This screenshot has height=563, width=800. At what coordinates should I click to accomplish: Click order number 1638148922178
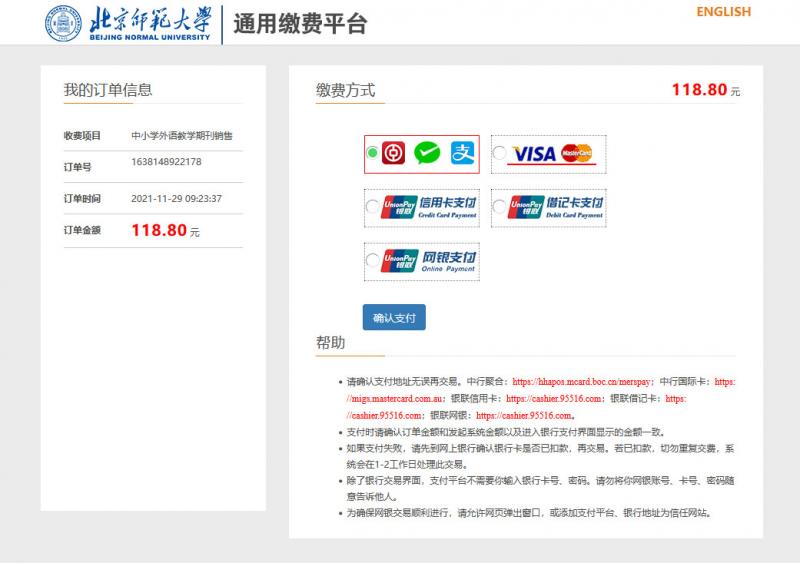tap(166, 162)
